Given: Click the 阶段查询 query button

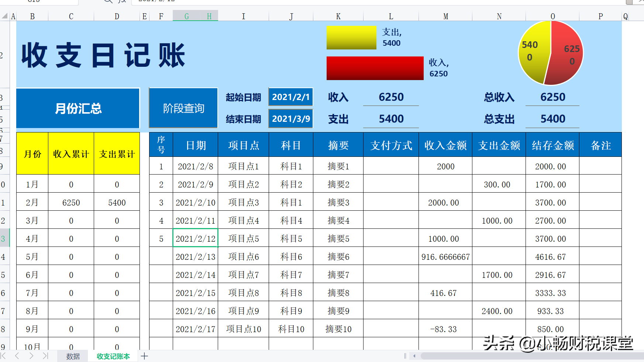Looking at the screenshot, I should click(183, 107).
